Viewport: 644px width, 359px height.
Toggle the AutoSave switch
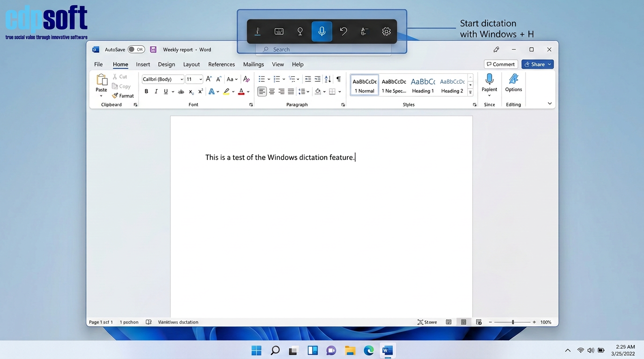136,50
